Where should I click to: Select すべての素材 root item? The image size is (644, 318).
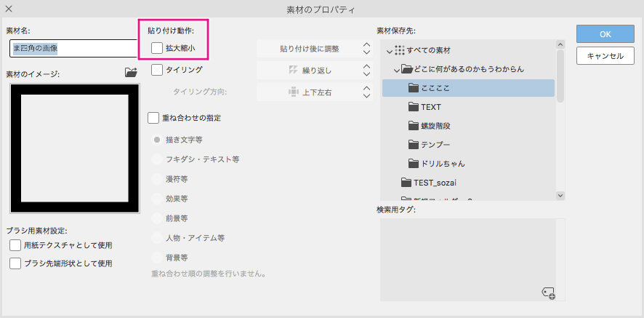click(468, 50)
